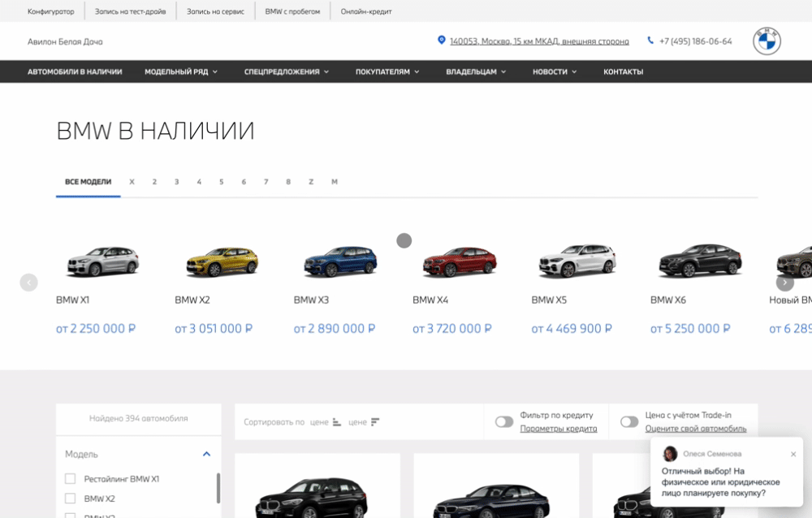Screen dimensions: 812x518
Task: Turn on Цена с учётом Trade-in switch
Action: (629, 422)
